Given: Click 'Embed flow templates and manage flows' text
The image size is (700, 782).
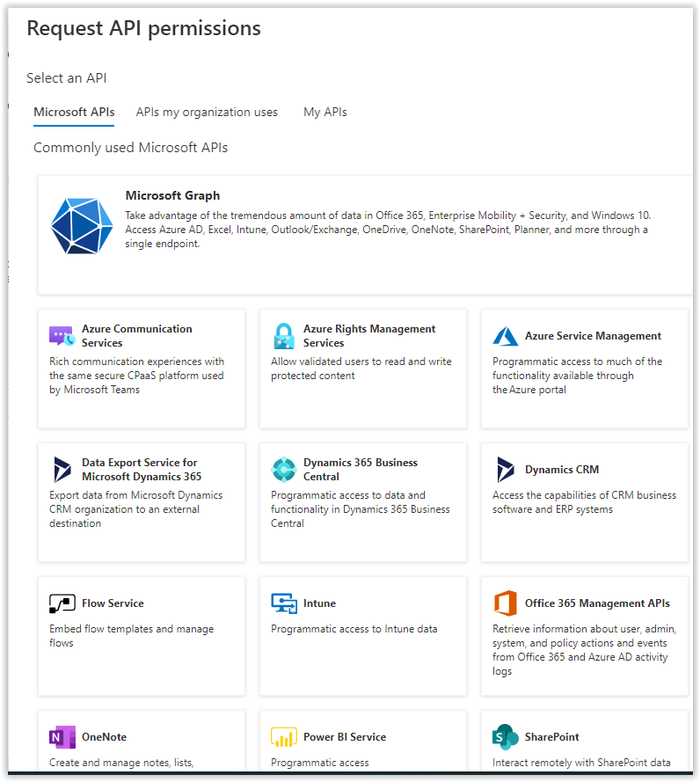Looking at the screenshot, I should click(x=131, y=636).
